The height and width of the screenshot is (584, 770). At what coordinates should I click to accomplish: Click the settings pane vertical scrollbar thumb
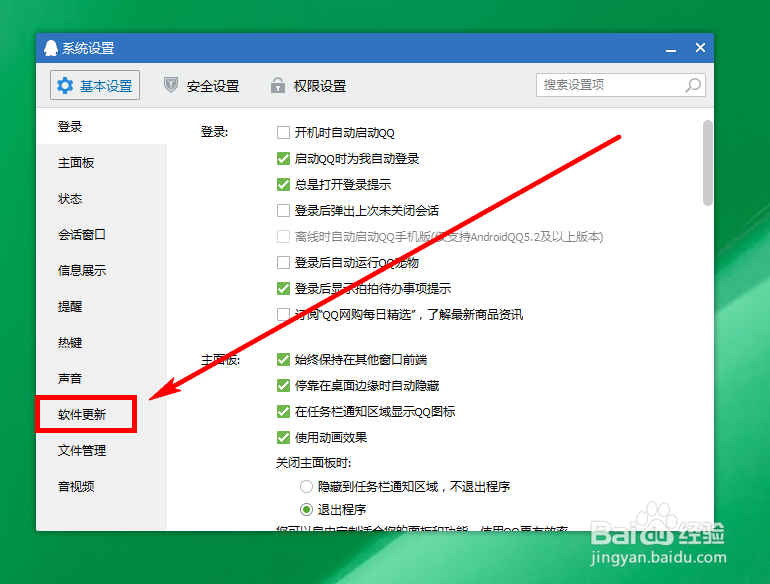click(x=708, y=163)
